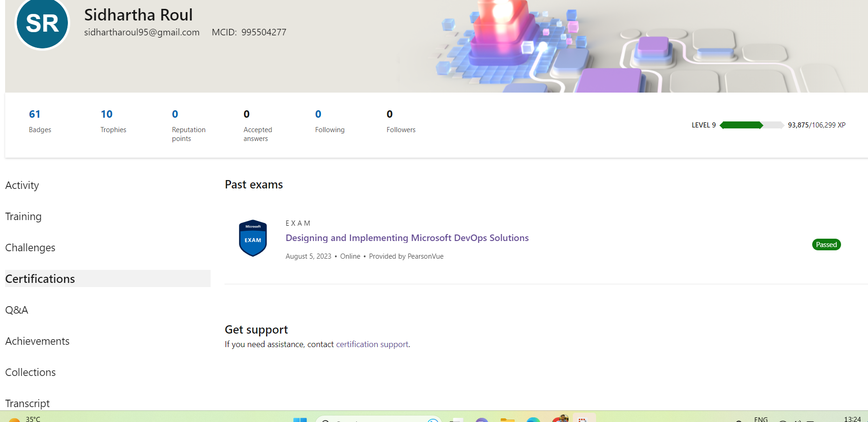Open the Designing and Implementing Microsoft DevOps Solutions exam link
868x422 pixels.
(407, 238)
